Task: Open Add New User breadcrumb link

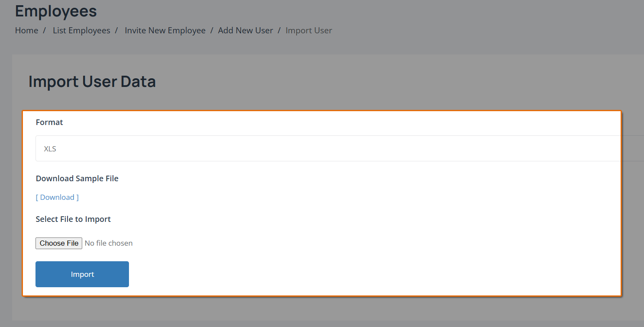Action: [245, 30]
